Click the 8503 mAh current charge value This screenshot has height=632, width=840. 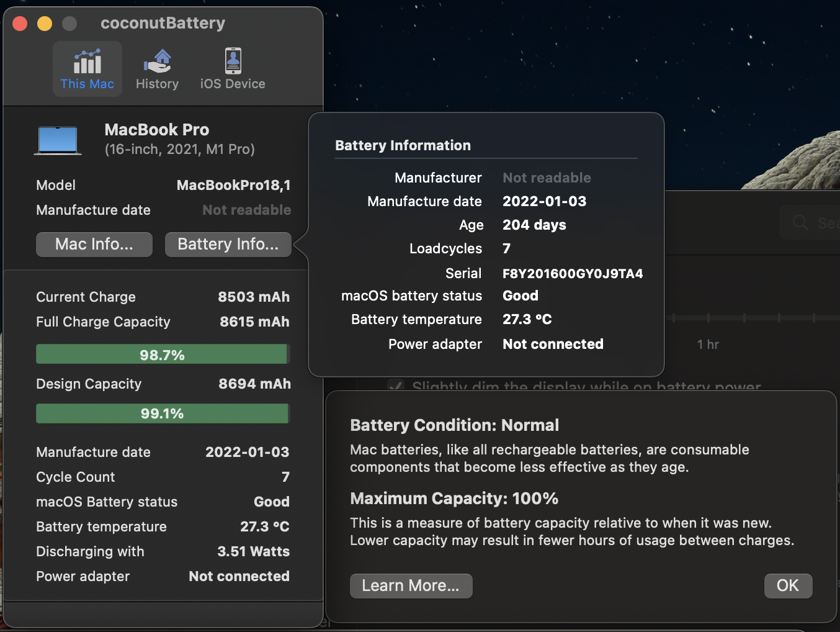(254, 297)
